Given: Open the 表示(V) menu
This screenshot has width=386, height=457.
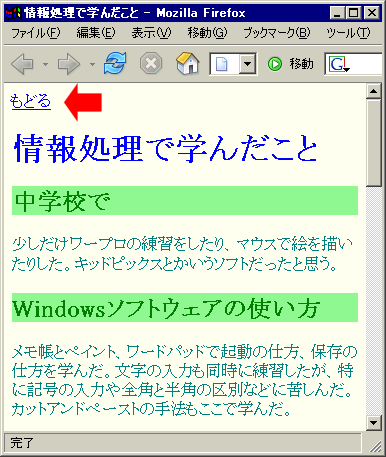Looking at the screenshot, I should pyautogui.click(x=151, y=33).
